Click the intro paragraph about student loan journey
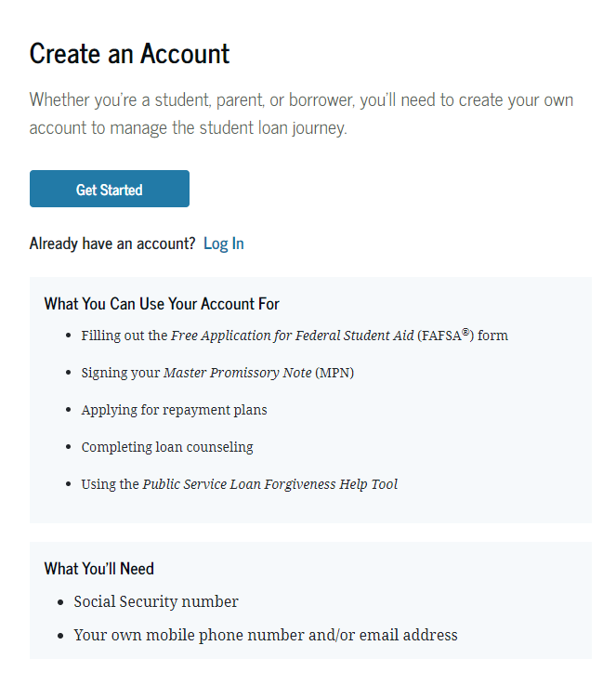This screenshot has height=685, width=616. click(x=301, y=113)
